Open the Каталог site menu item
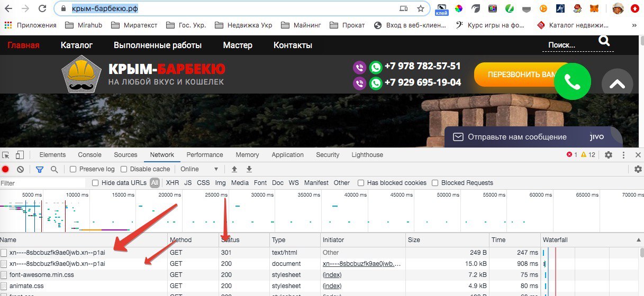 click(x=77, y=45)
